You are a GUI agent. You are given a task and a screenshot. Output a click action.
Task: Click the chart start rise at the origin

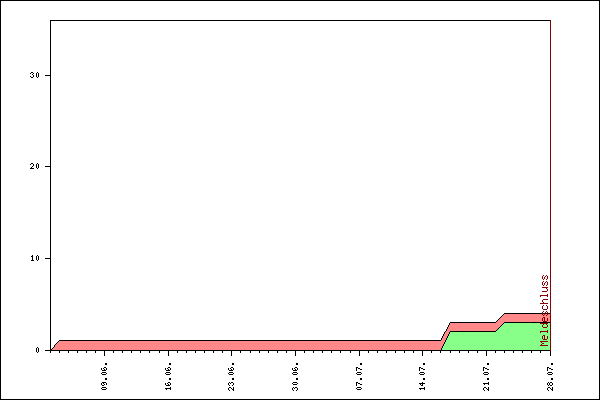tap(56, 345)
